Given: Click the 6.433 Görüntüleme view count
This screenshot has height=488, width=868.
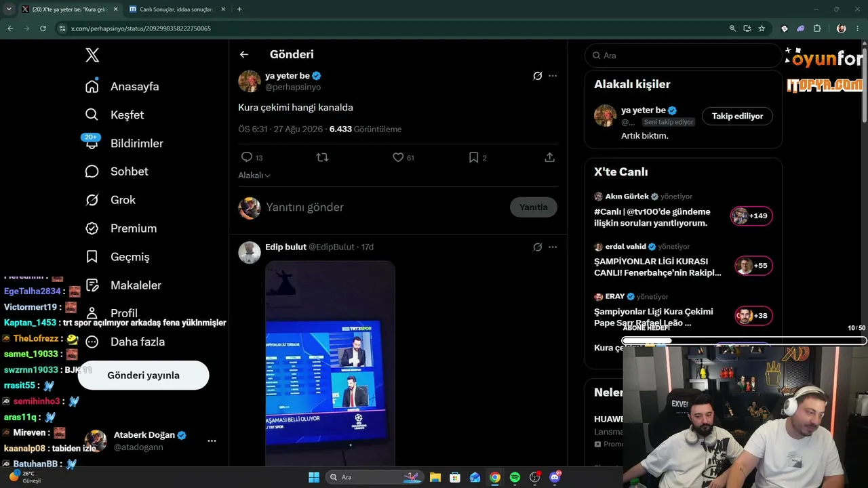Looking at the screenshot, I should tap(366, 129).
